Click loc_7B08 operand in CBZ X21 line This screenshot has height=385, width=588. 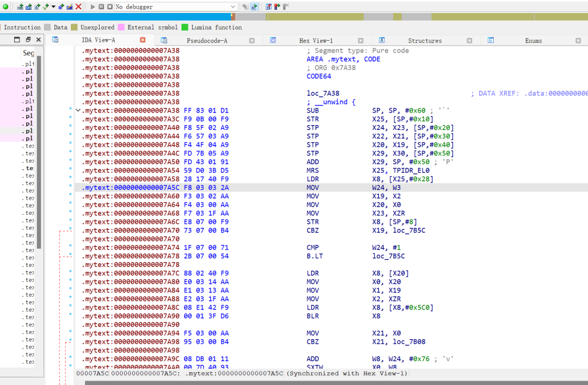point(409,341)
